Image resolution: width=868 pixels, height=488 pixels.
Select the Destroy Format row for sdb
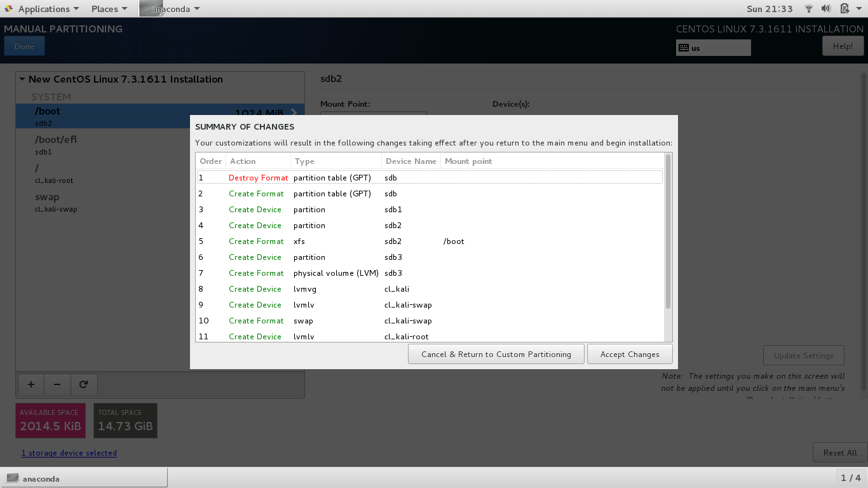(430, 178)
